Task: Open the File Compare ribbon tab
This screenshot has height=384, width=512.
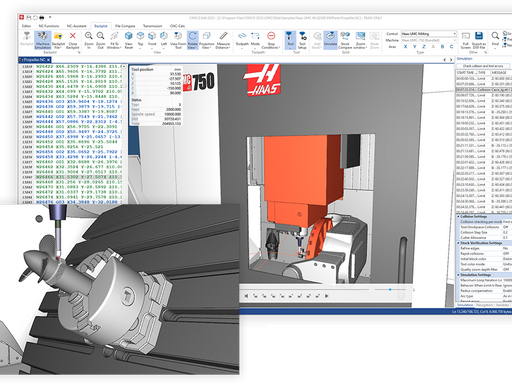Action: point(125,26)
